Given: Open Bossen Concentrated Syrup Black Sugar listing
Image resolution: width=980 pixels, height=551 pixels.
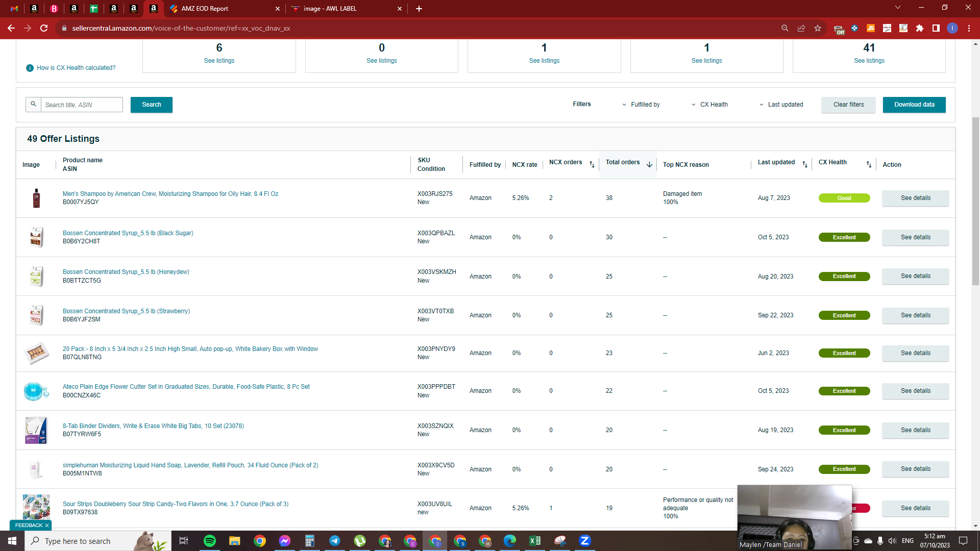Looking at the screenshot, I should 128,233.
